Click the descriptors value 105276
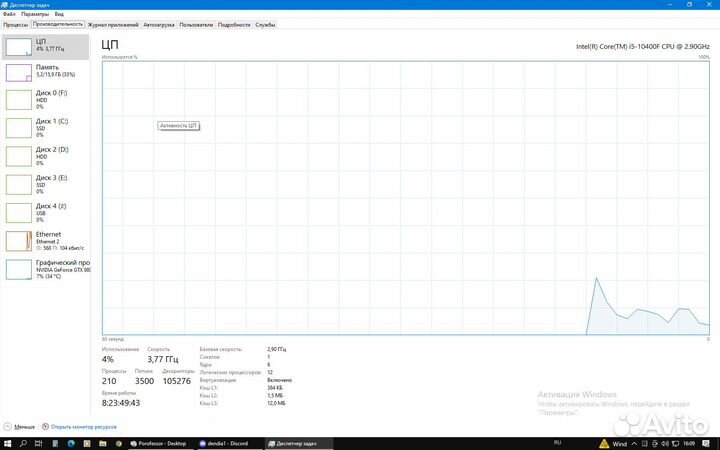The height and width of the screenshot is (450, 720). click(x=177, y=381)
